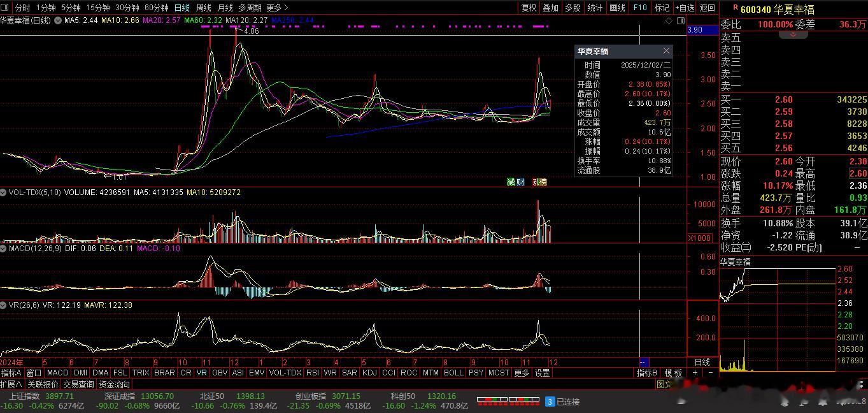Click the 上证指数 index in status bar

(x=24, y=396)
